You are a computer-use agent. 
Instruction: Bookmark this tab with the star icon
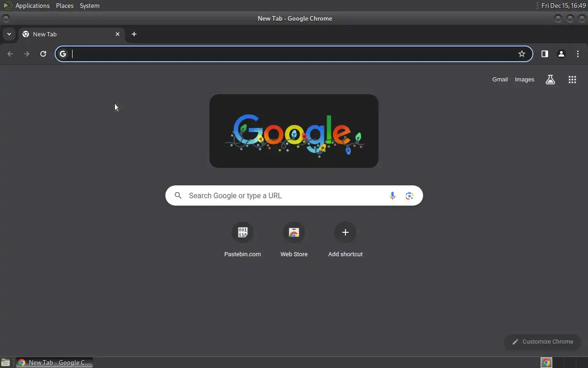pyautogui.click(x=522, y=54)
